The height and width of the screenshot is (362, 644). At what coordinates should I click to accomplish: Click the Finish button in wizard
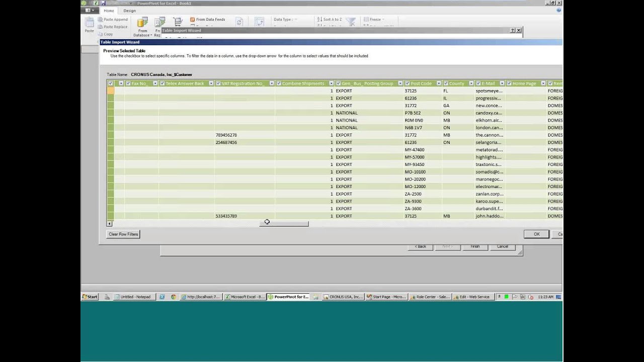point(475,246)
